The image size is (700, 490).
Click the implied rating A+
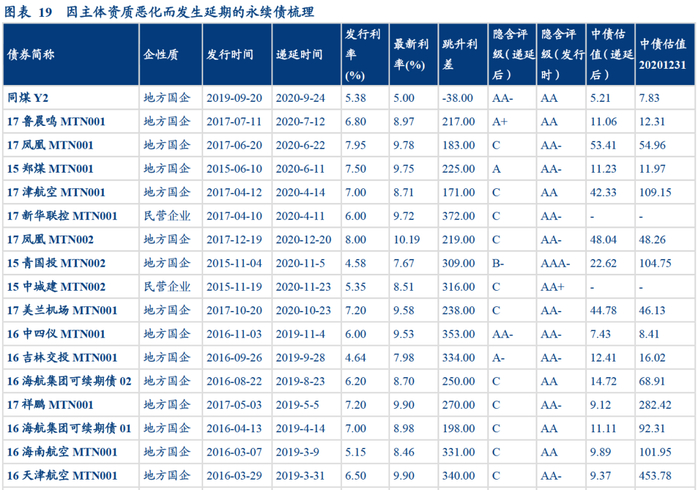tap(500, 121)
